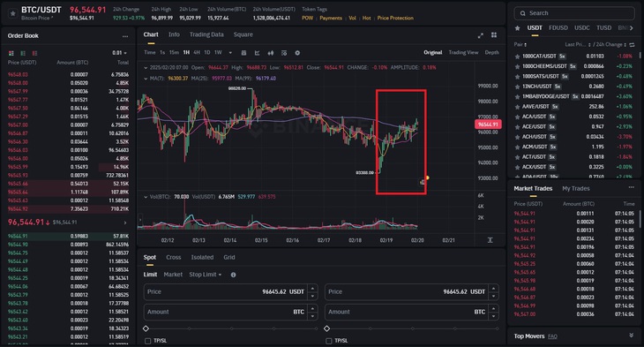Open the drawing tools chart icon
The height and width of the screenshot is (347, 644).
pyautogui.click(x=257, y=53)
